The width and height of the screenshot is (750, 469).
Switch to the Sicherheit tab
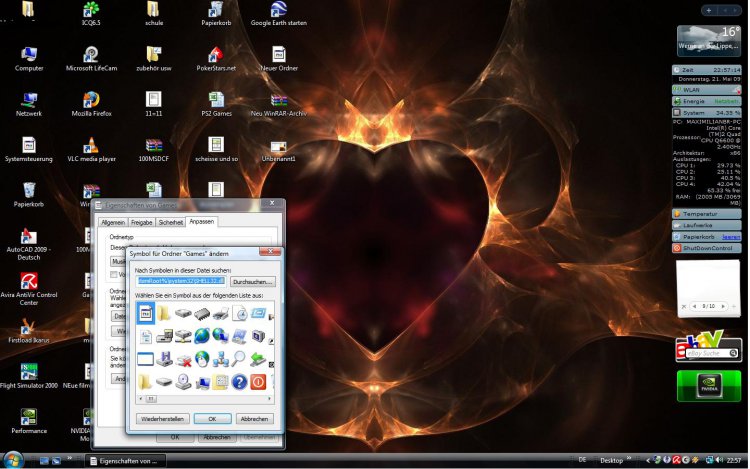point(171,222)
